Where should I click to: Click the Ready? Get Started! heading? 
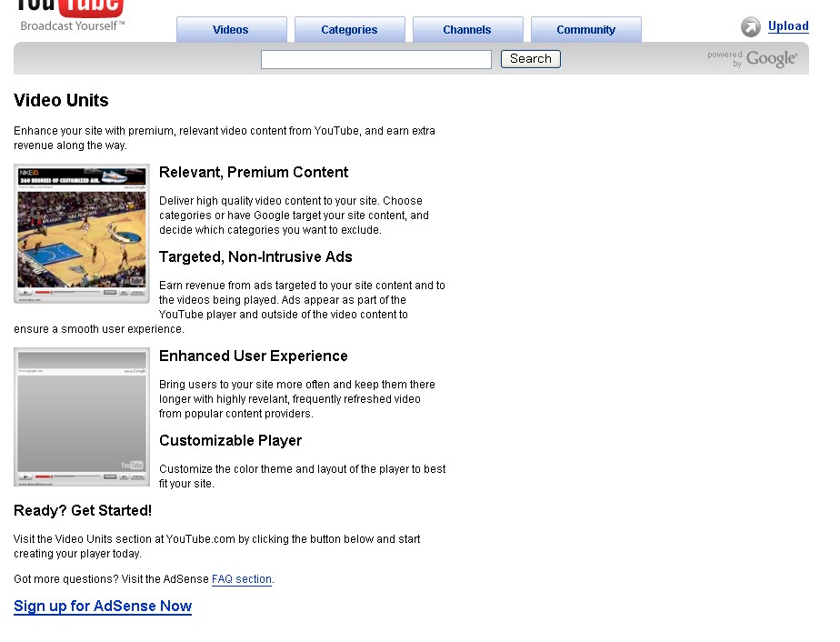83,510
